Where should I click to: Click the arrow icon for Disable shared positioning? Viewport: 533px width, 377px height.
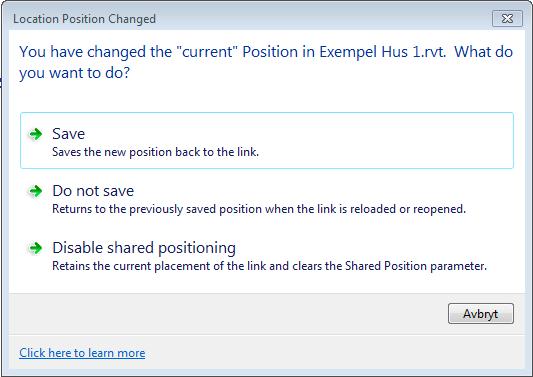35,248
